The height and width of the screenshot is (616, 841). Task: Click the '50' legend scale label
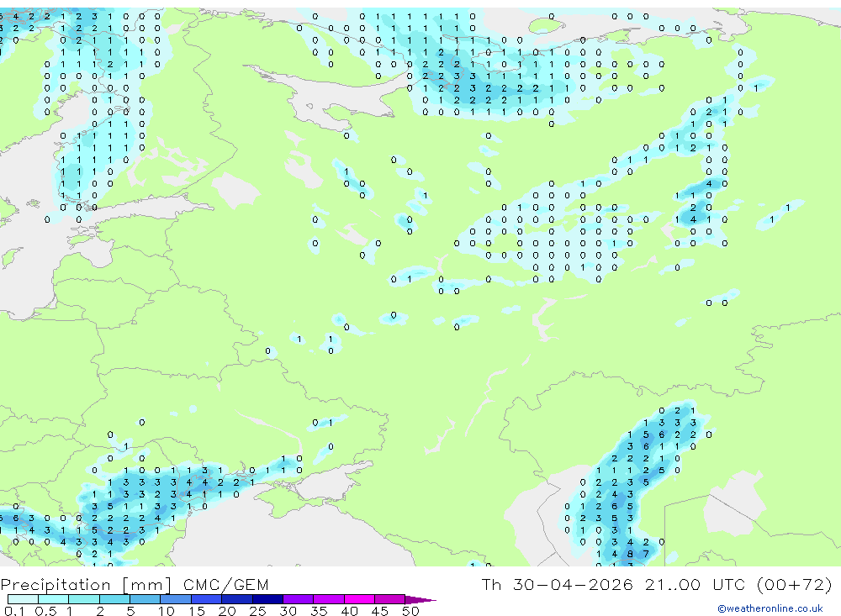410,611
